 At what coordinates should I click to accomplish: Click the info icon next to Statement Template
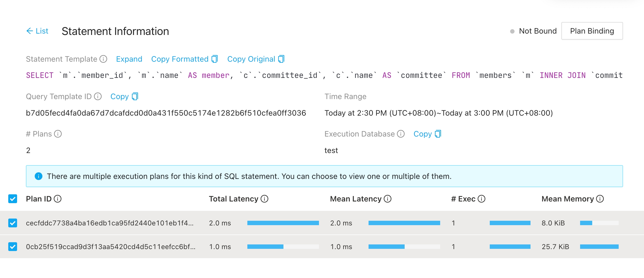coord(103,59)
